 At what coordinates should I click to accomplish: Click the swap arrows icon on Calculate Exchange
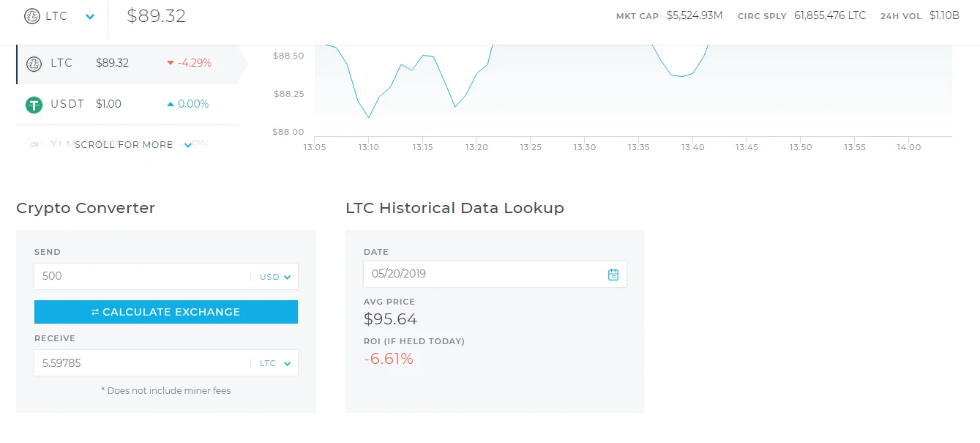point(95,312)
